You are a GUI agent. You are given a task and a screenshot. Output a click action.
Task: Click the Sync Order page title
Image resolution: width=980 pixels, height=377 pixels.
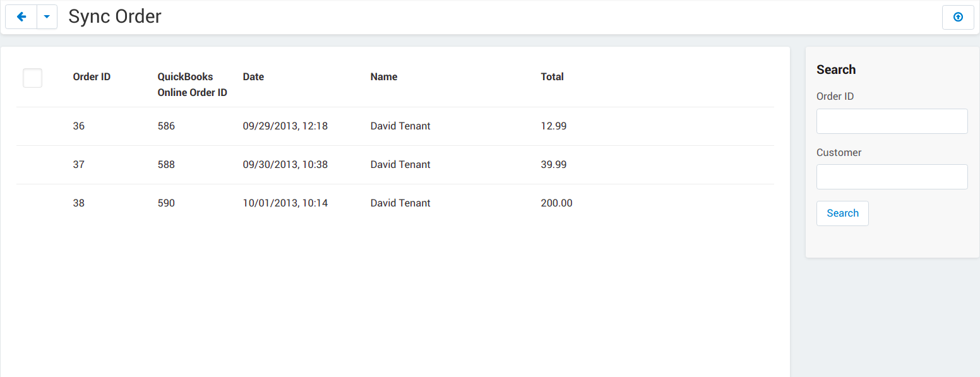point(115,16)
